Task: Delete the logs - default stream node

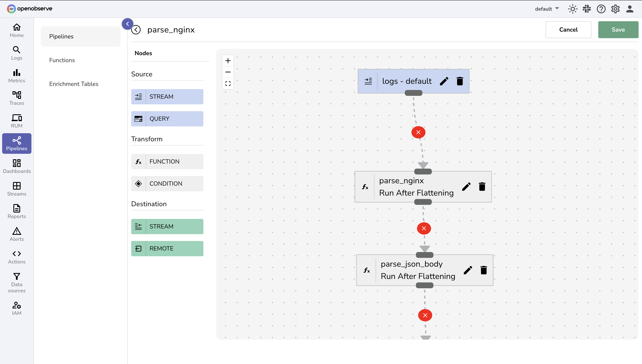Action: pos(459,81)
